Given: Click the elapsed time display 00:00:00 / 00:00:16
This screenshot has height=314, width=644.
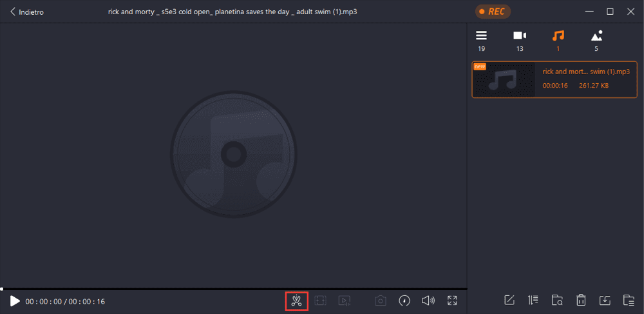Looking at the screenshot, I should 65,302.
